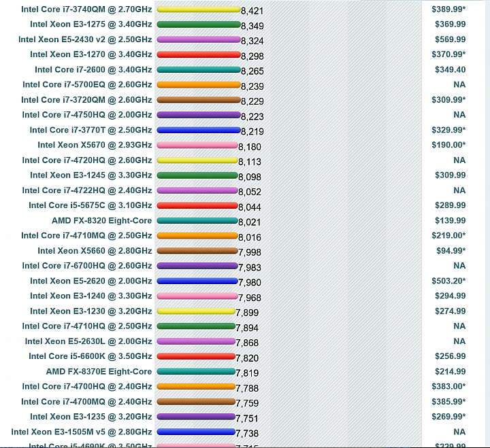Click Intel Core i7-4700MQ @ 2.40GHz

pos(86,402)
